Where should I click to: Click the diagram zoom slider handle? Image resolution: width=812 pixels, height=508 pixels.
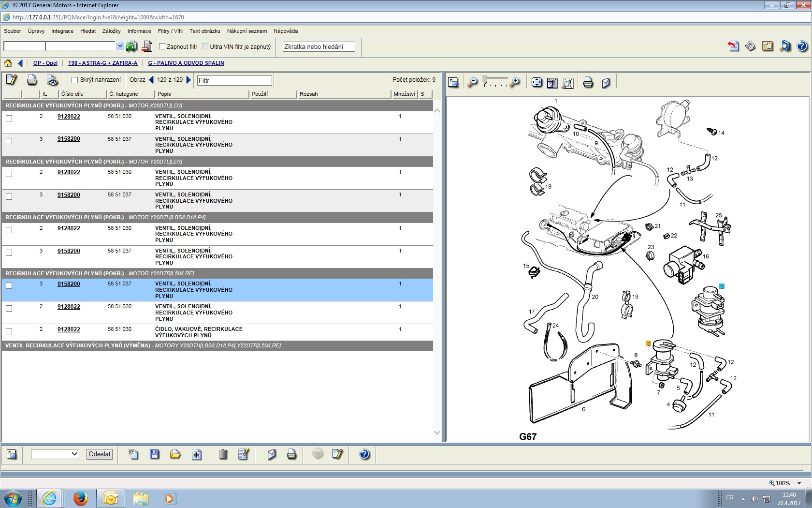[485, 79]
